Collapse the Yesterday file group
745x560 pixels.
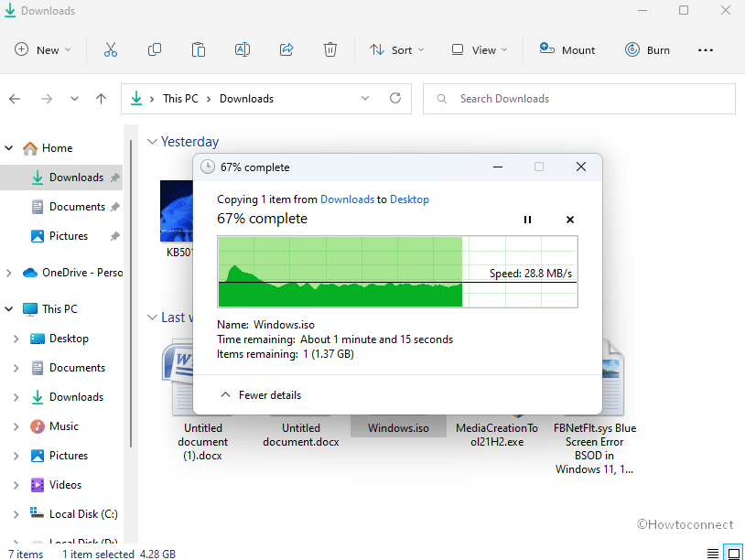152,142
